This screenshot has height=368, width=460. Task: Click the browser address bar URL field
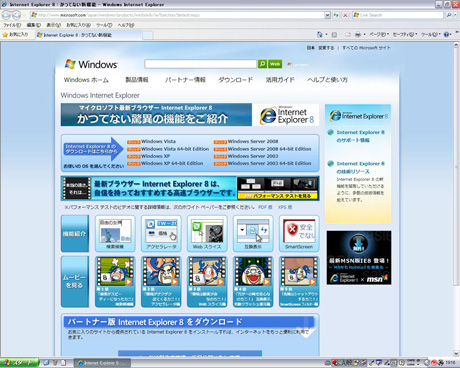click(177, 15)
